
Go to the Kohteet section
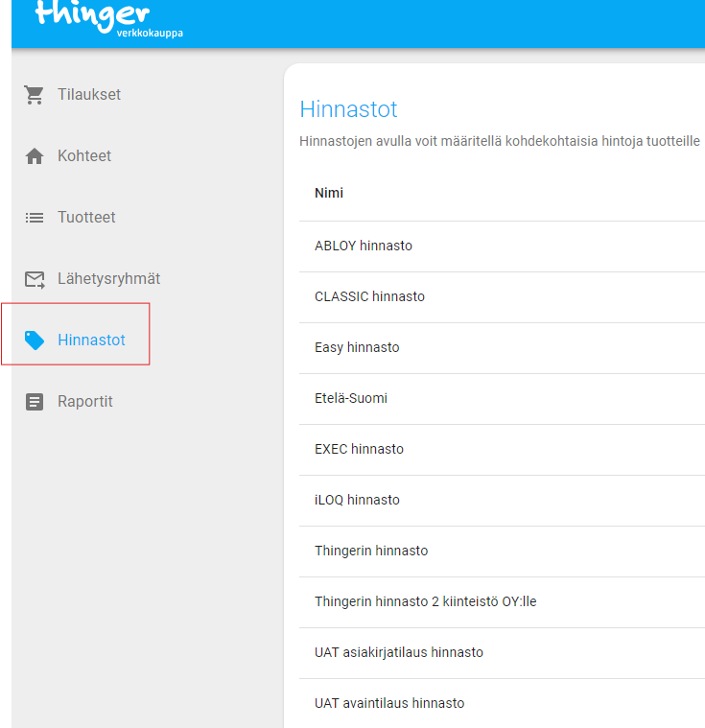point(84,156)
